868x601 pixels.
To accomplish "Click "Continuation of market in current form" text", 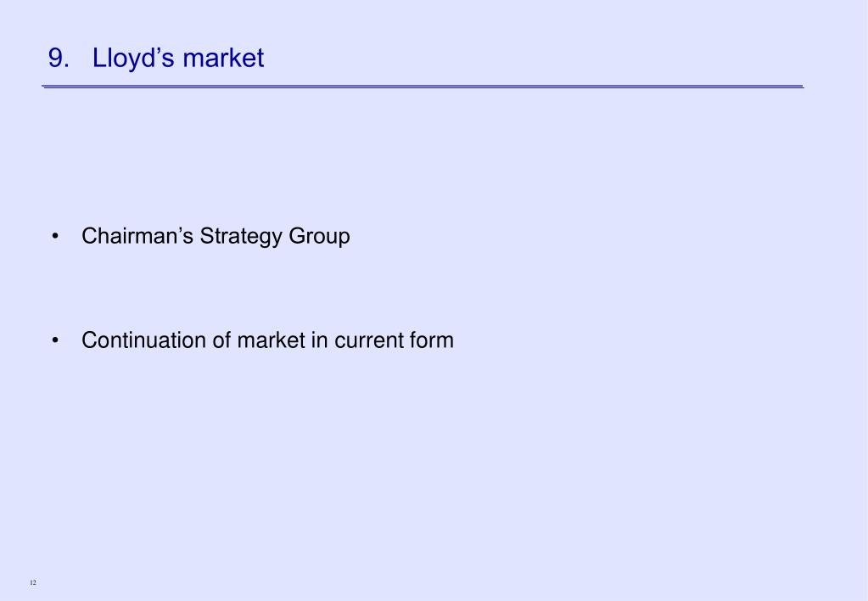I will (x=267, y=340).
